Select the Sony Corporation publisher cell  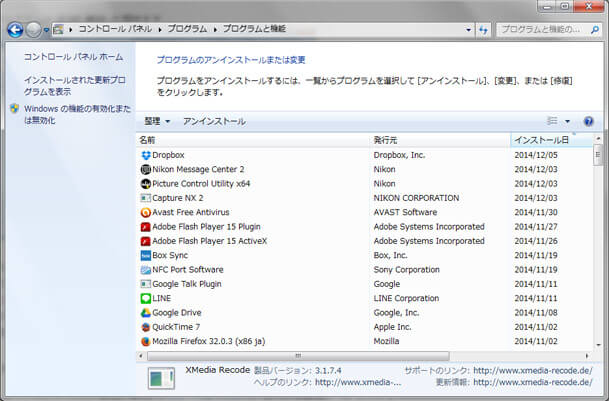tap(407, 270)
